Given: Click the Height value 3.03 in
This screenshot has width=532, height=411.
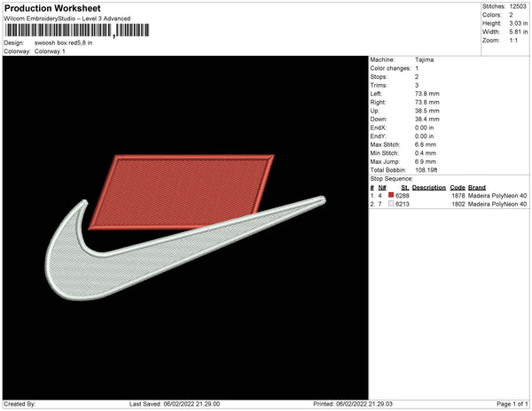Looking at the screenshot, I should (519, 23).
